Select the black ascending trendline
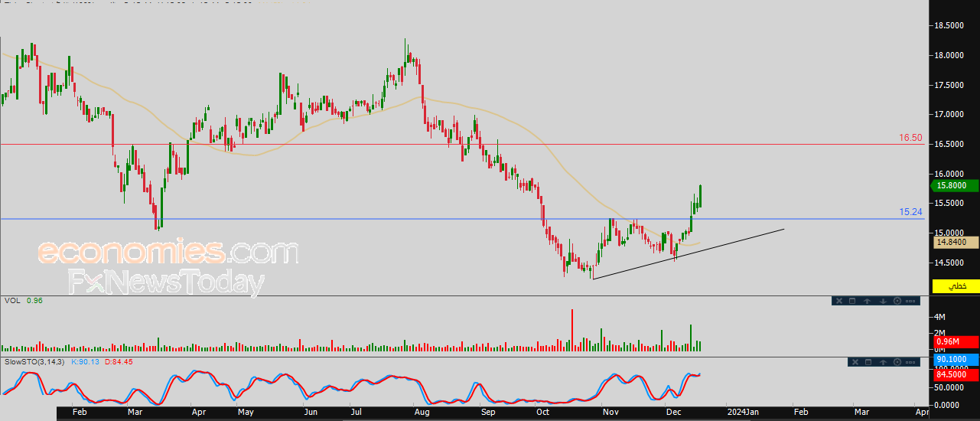 [689, 253]
